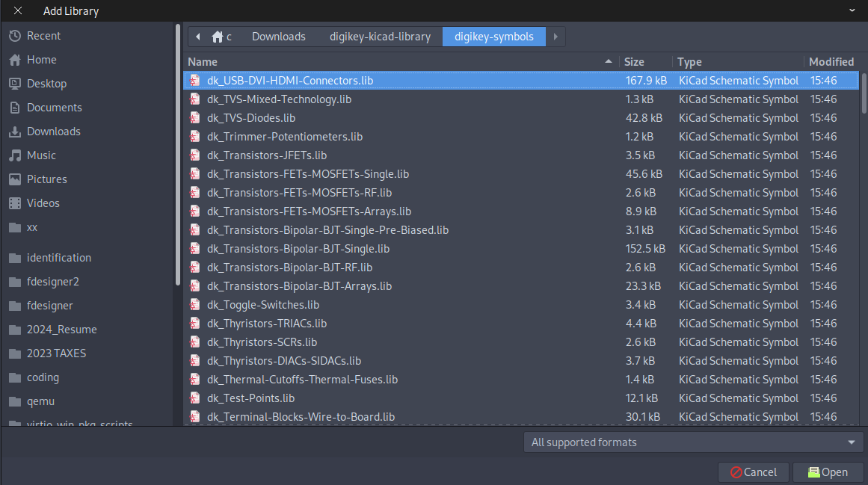Select dk_TVS-Mixed-Technology.lib
The image size is (868, 485).
click(x=521, y=99)
